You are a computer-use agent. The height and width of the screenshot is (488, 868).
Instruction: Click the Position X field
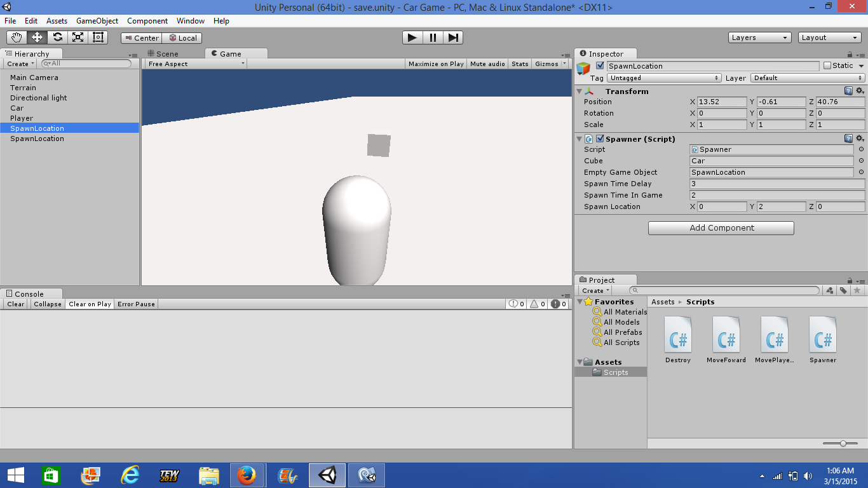721,102
